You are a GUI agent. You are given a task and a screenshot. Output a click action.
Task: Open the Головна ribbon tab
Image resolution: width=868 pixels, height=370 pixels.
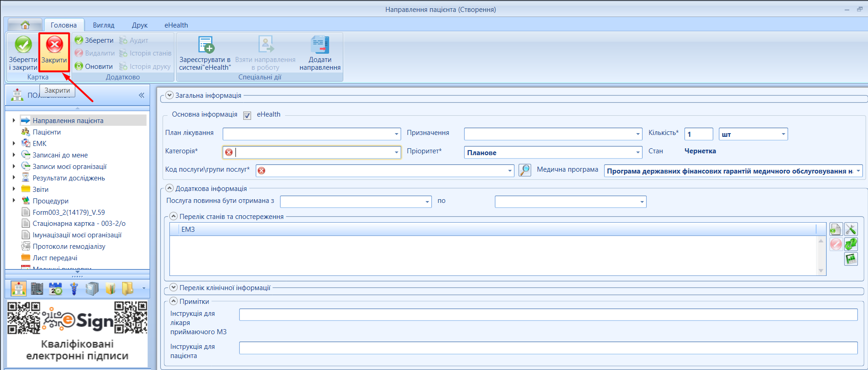tap(64, 25)
